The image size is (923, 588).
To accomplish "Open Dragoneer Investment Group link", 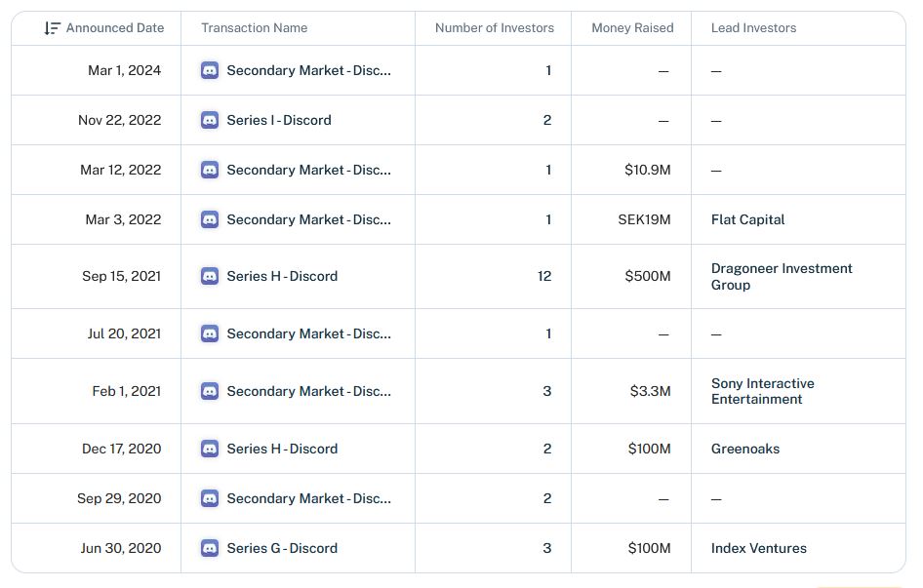I will tap(782, 277).
